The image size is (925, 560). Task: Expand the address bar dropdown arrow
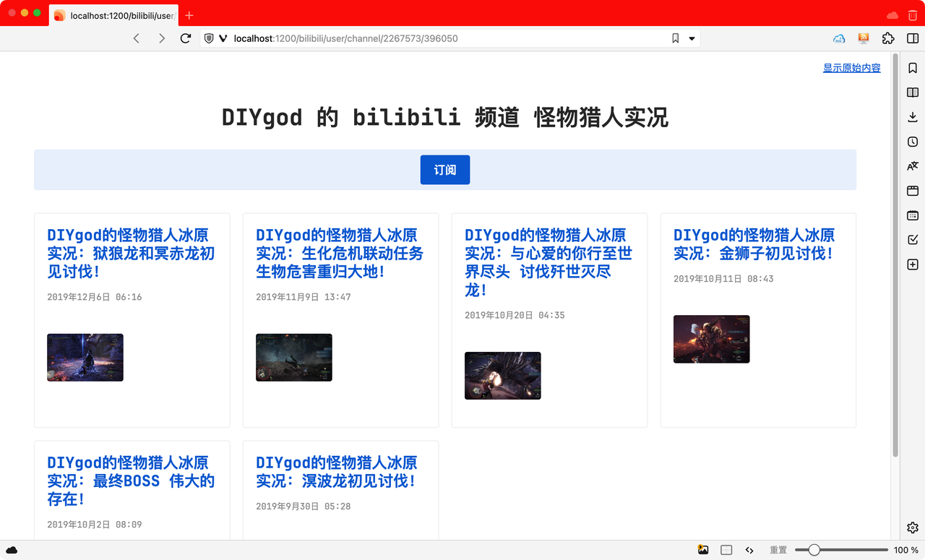click(692, 38)
